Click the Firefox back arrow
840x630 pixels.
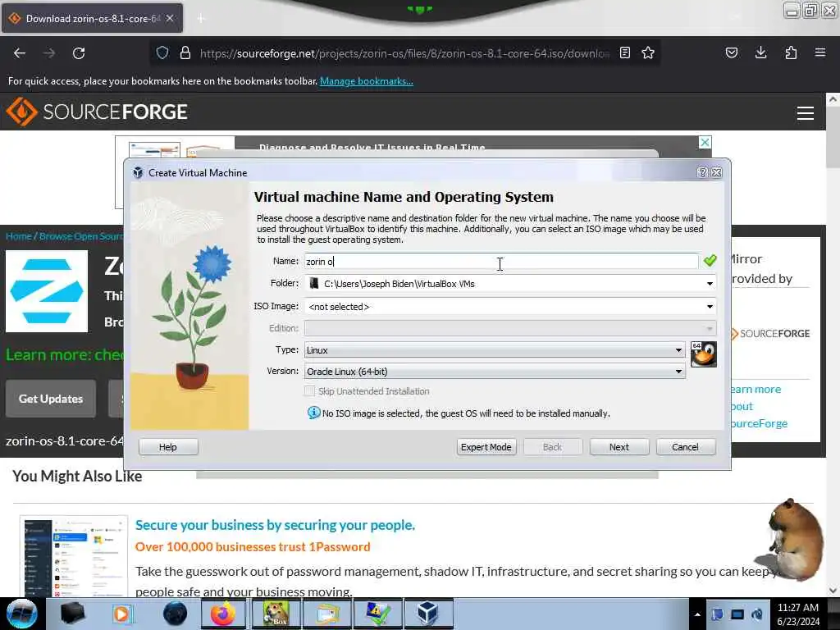coord(20,53)
